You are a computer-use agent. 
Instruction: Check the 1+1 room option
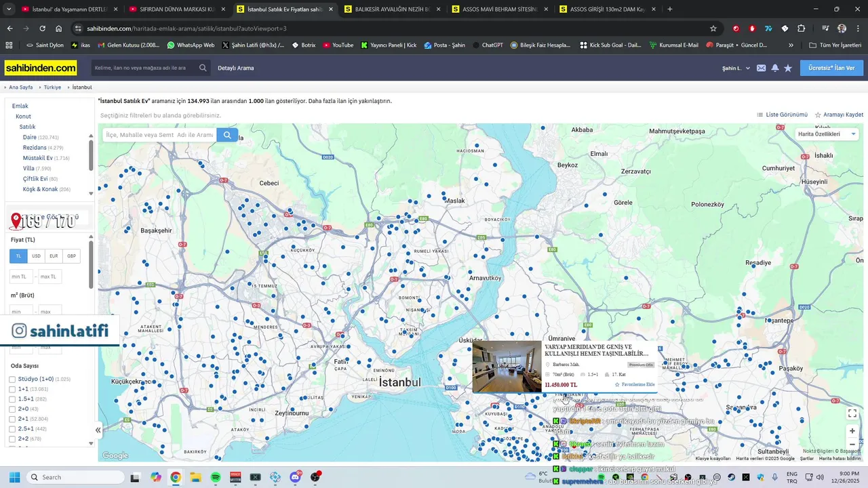pos(12,389)
